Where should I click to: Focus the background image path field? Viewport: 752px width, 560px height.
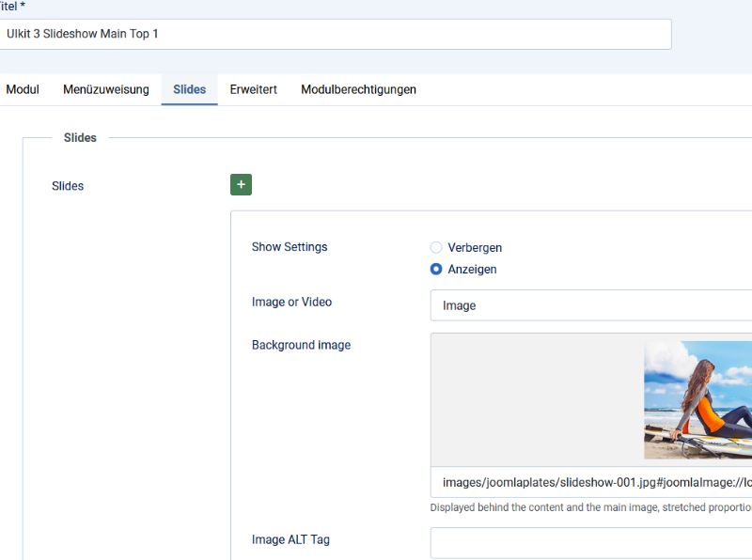592,483
